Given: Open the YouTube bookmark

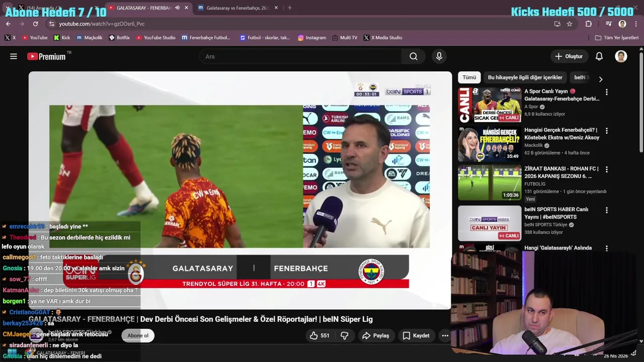Looking at the screenshot, I should coord(34,38).
